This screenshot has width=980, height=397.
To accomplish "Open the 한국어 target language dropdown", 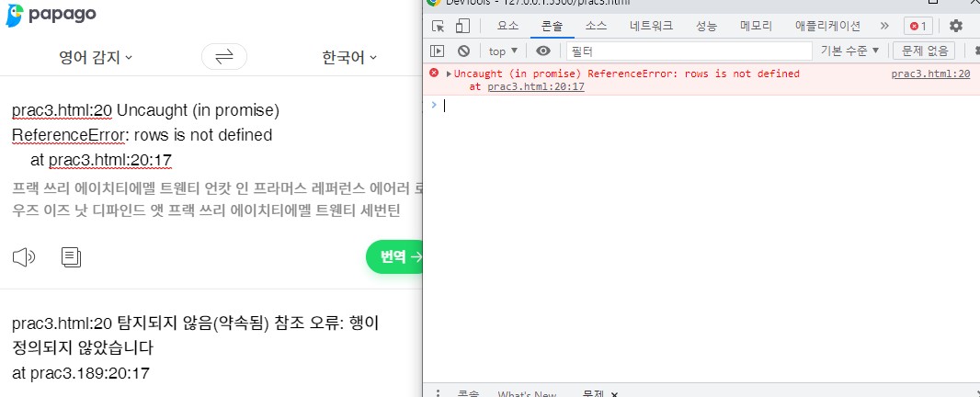I will [349, 58].
